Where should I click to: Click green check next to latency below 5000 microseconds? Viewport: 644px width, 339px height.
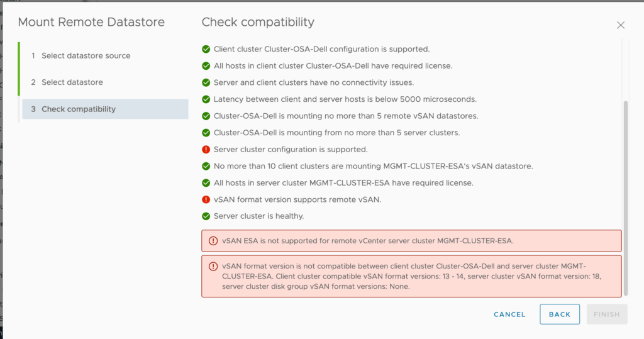pos(206,99)
